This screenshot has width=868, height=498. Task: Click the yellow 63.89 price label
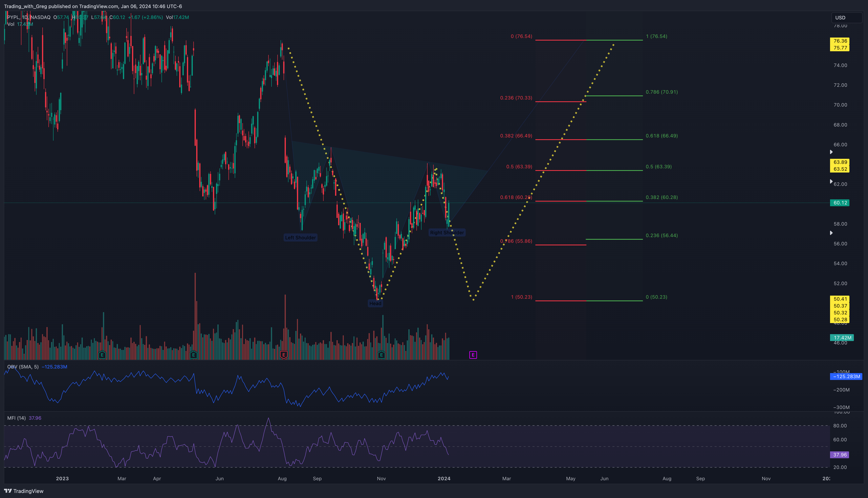pyautogui.click(x=840, y=162)
